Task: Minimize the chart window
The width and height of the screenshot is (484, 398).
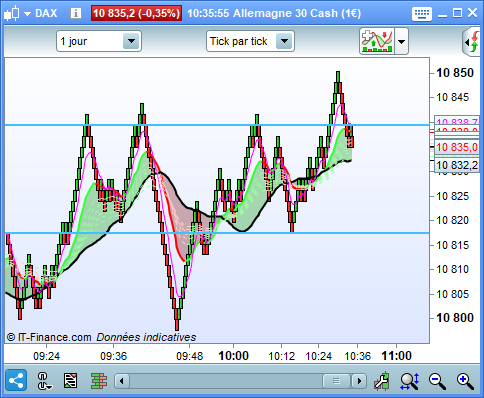Action: tap(442, 15)
